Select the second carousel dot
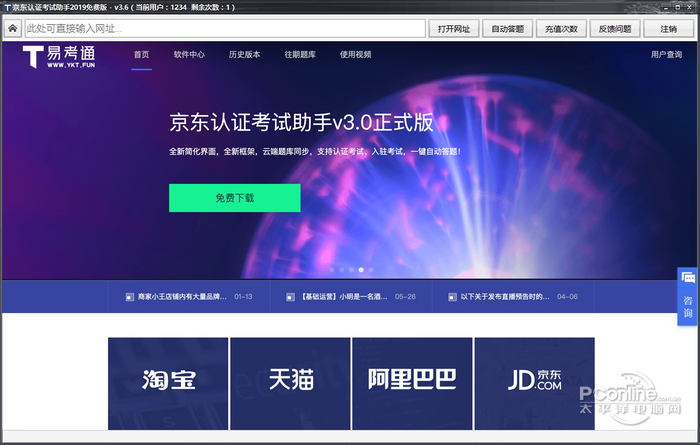The width and height of the screenshot is (700, 445). tap(342, 270)
